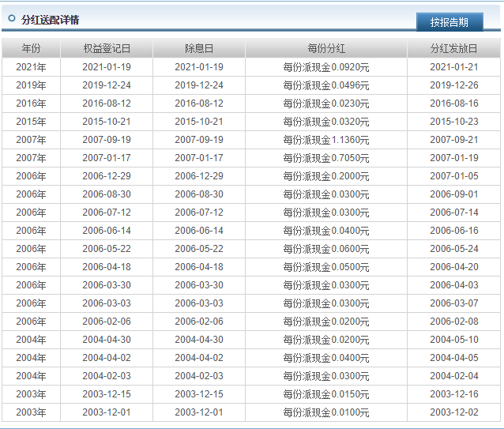Click the 2021年 year cell

point(31,67)
